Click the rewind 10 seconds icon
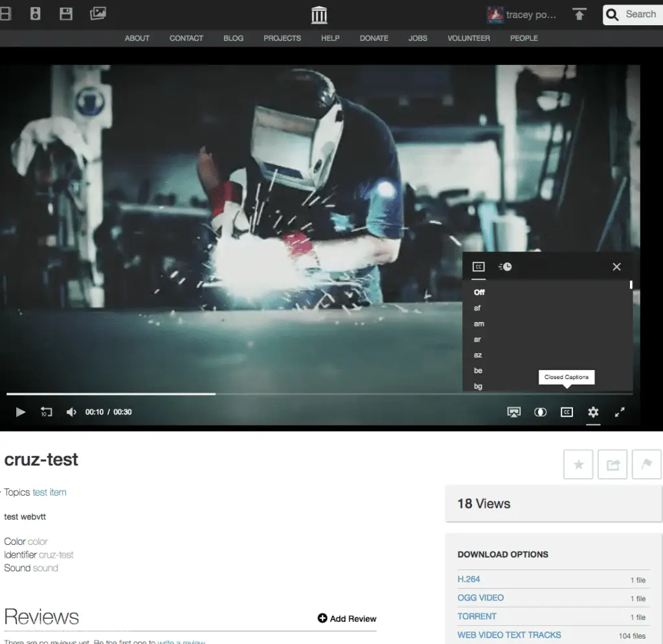663x644 pixels. [x=46, y=412]
